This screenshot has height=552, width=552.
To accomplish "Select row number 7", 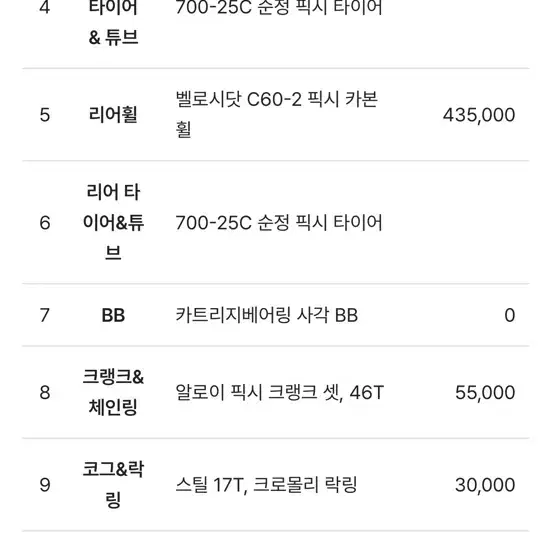I will pos(45,315).
